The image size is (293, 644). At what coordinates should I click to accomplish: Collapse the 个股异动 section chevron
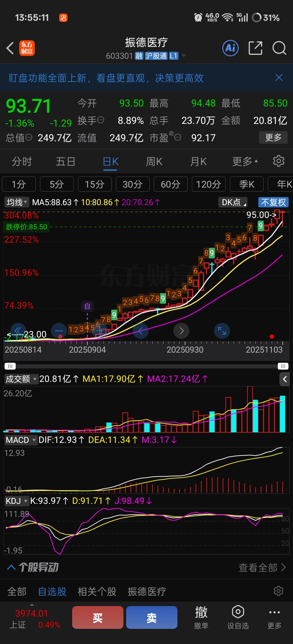tap(11, 567)
